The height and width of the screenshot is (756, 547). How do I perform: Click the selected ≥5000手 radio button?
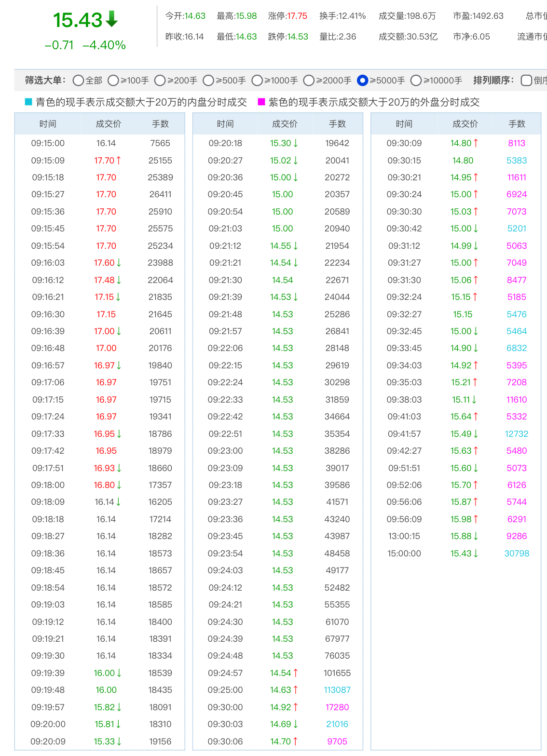363,81
